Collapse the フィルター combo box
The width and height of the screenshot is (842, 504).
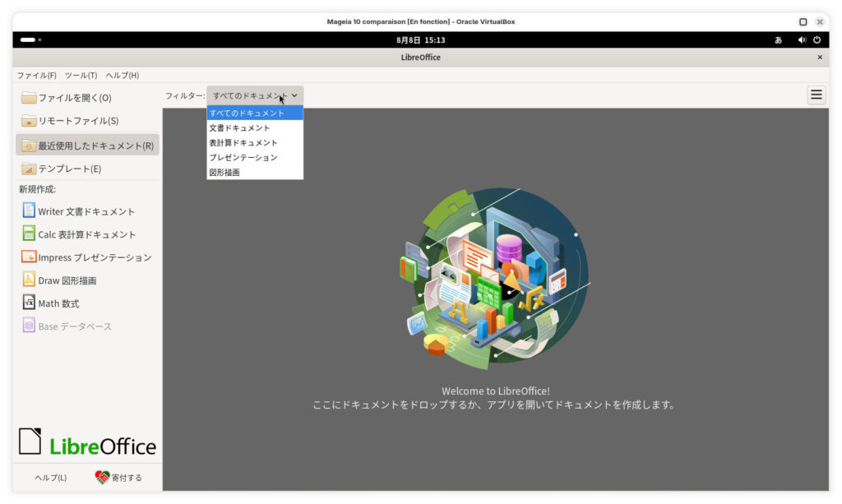pyautogui.click(x=255, y=95)
